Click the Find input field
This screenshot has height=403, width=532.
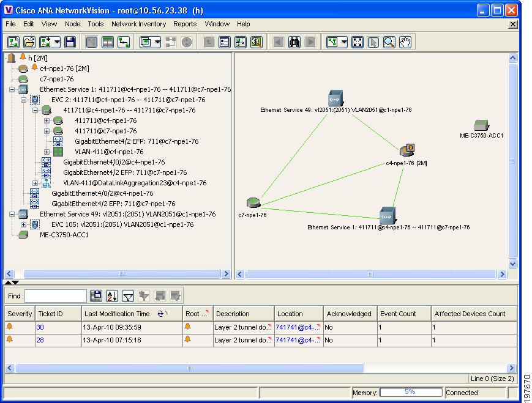(x=56, y=296)
